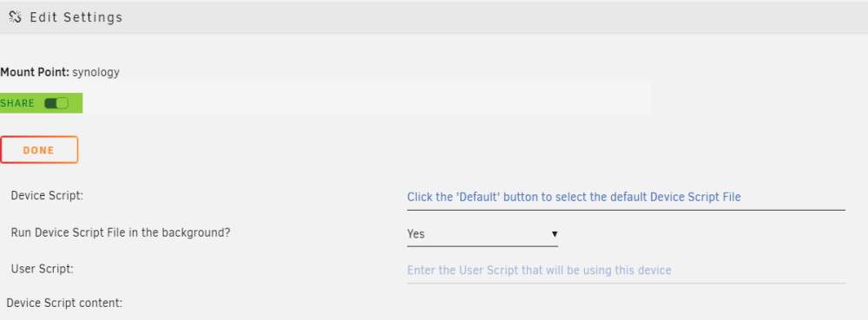Click the Mount Point label
Viewport: 868px width, 320px height.
35,72
